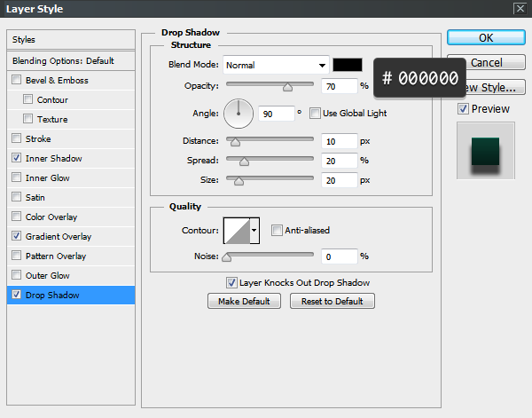Uncheck Layer Knocks Out Drop Shadow
Viewport: 532px width, 418px height.
point(231,283)
